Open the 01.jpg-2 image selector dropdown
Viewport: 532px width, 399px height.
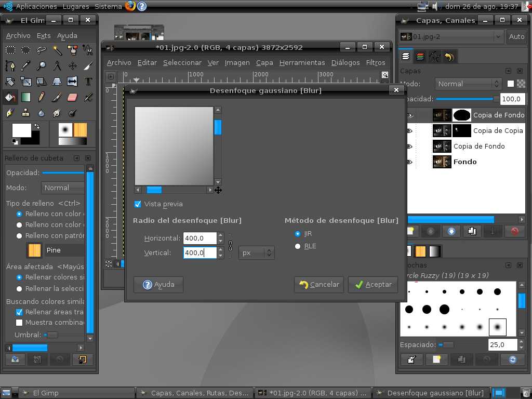coord(451,37)
